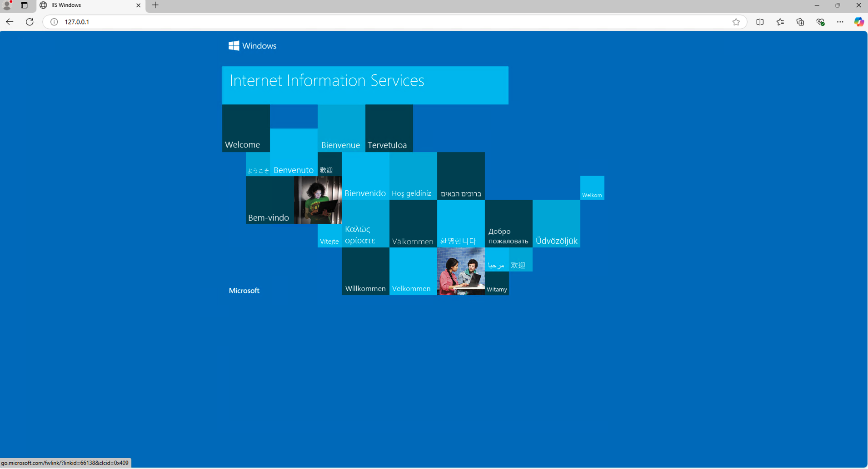Click the Japanese ようこそ tile

coord(258,164)
